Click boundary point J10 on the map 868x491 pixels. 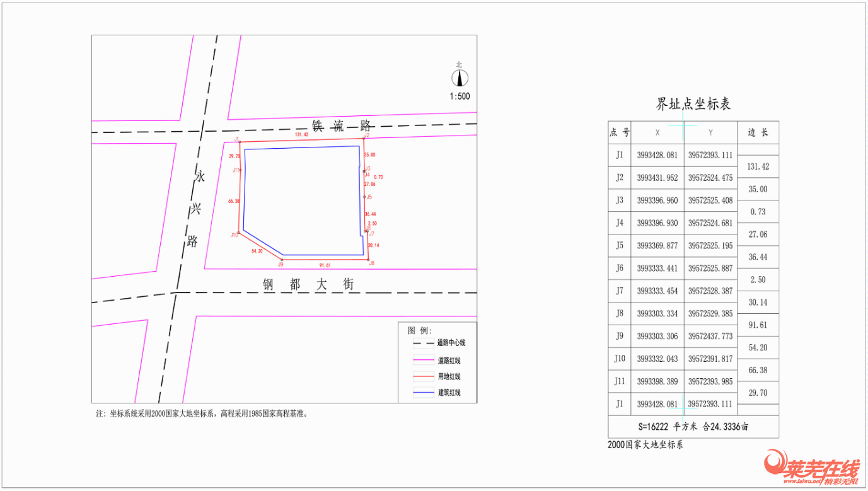tap(238, 233)
